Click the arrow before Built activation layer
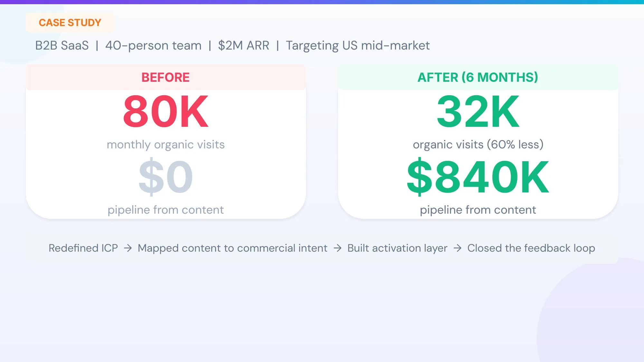This screenshot has height=362, width=644. pos(337,248)
